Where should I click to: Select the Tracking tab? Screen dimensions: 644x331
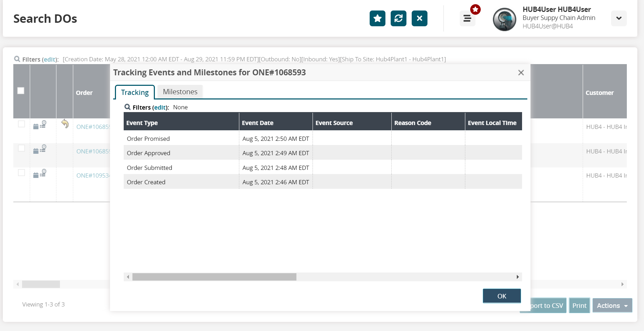pyautogui.click(x=135, y=92)
